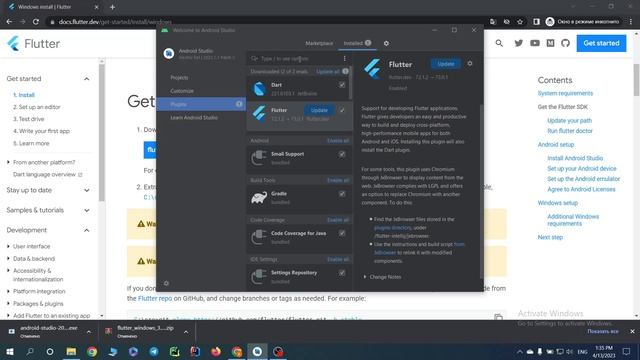Close the downloads bar
Image resolution: width=640 pixels, height=360 pixels.
pyautogui.click(x=632, y=331)
